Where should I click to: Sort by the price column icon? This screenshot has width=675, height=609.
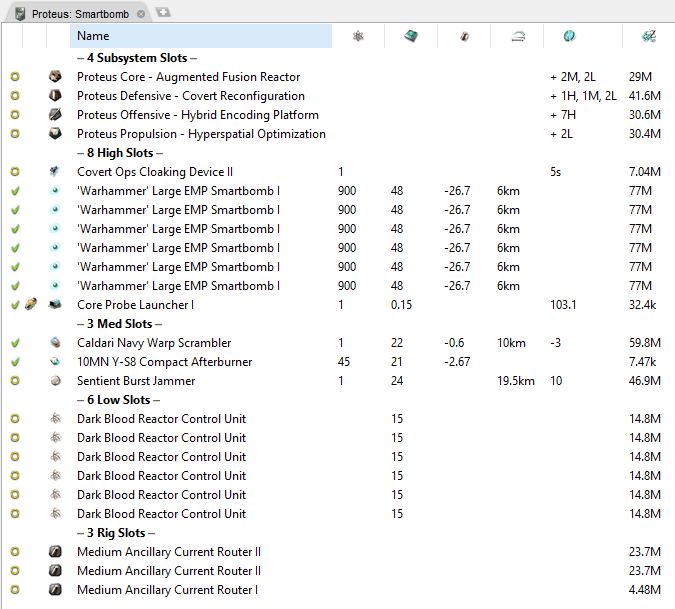pos(649,36)
